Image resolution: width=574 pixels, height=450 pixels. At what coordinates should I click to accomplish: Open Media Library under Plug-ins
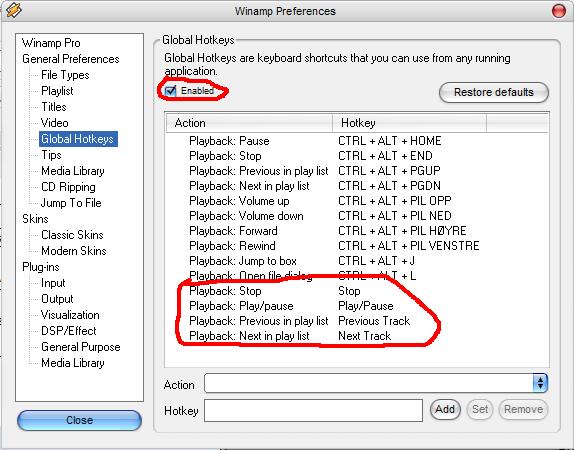[72, 363]
